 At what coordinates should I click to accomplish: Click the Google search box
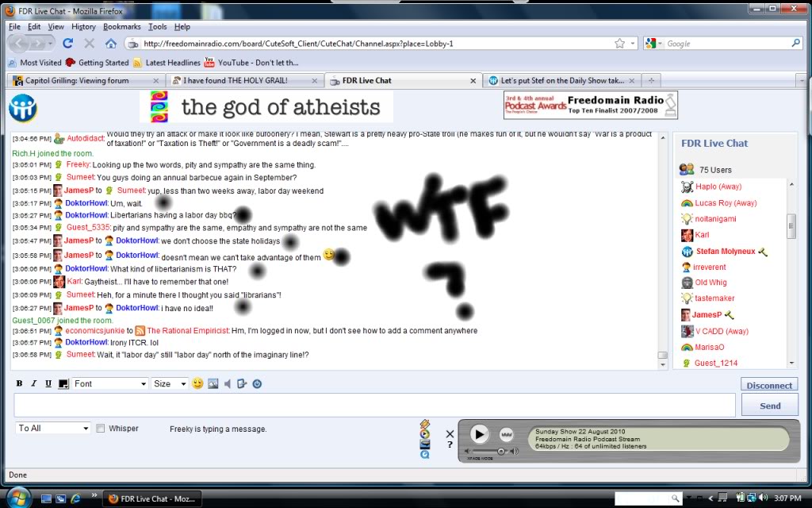[x=727, y=44]
